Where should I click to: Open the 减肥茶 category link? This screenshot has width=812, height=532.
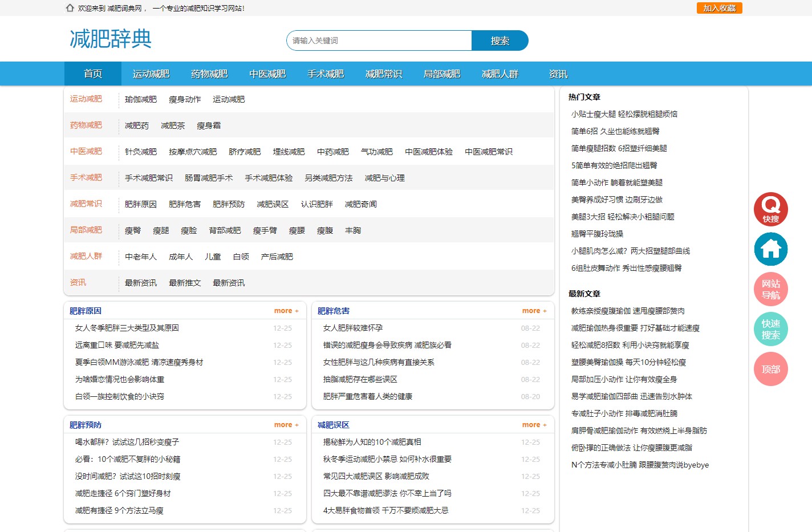(x=173, y=125)
